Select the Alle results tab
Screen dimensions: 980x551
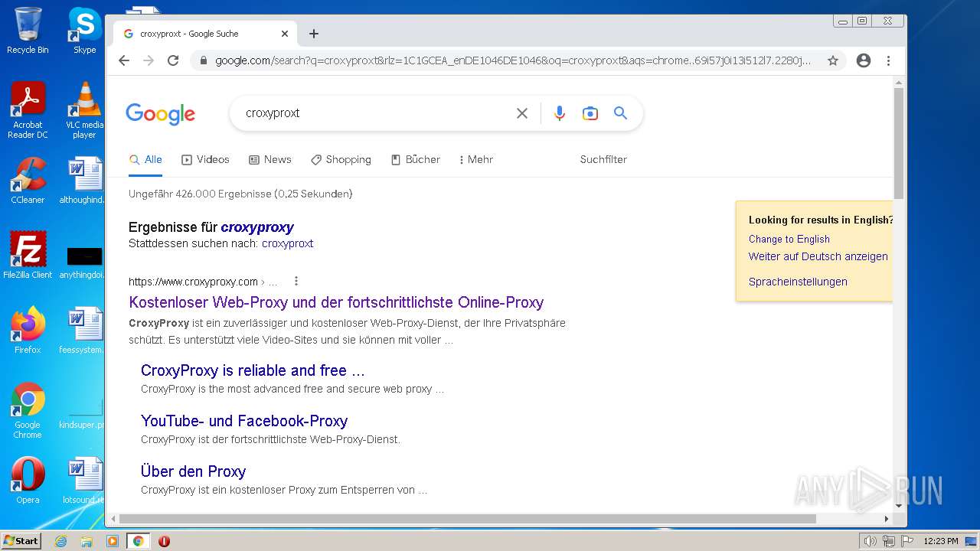point(145,159)
